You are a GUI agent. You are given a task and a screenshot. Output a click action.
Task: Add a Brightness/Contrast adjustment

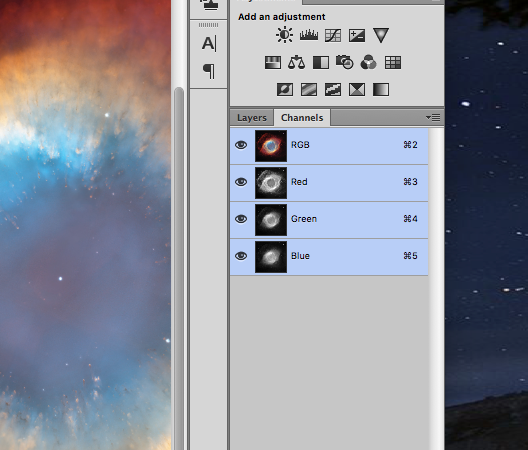[285, 35]
